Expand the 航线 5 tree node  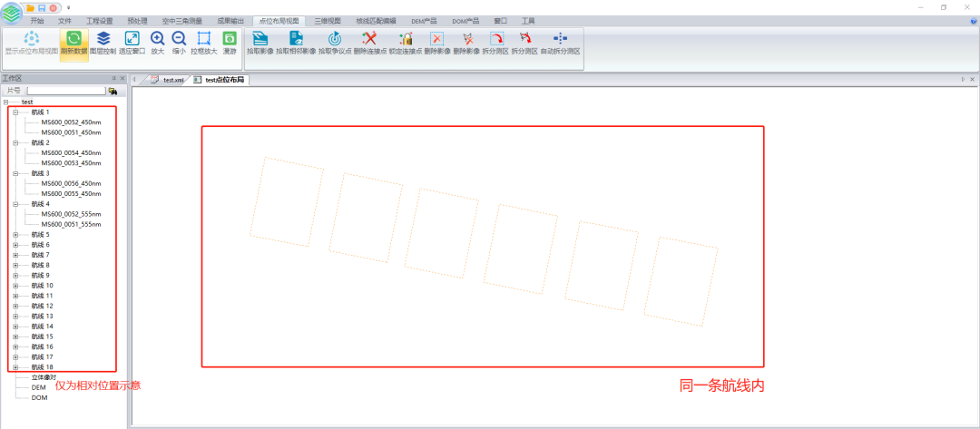click(15, 235)
